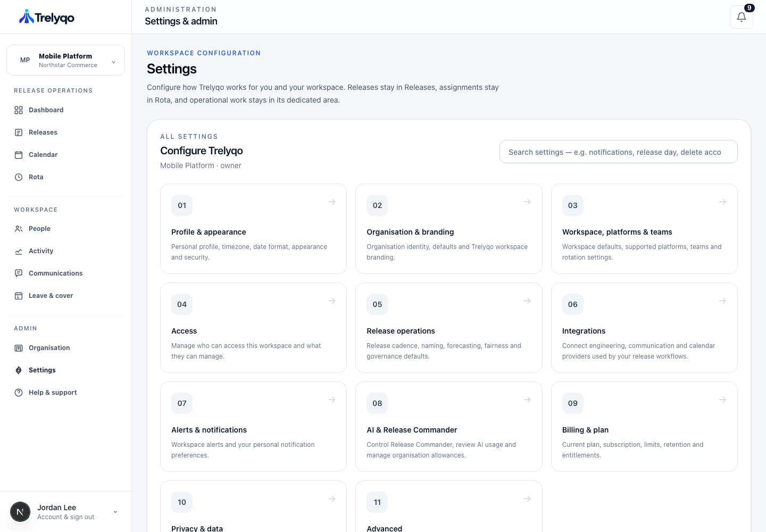Select Leave & cover in the sidebar
Viewport: 766px width, 532px height.
66,296
